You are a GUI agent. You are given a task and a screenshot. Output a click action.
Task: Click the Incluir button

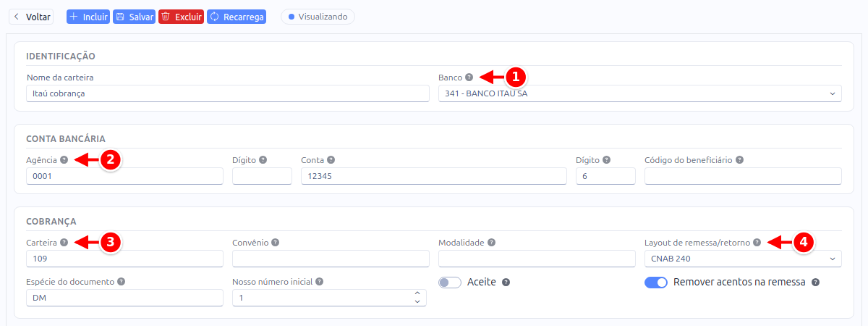(88, 16)
